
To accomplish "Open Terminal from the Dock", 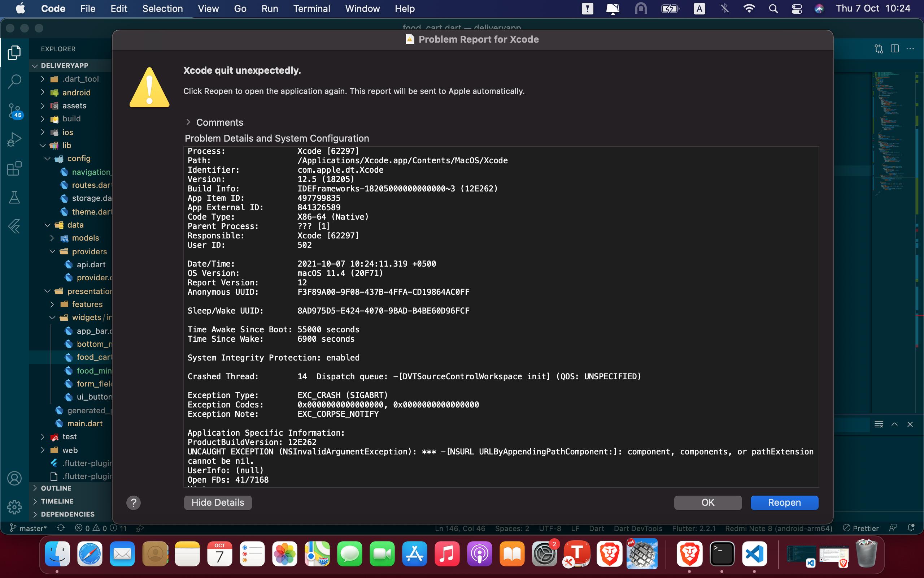I will coord(722,554).
